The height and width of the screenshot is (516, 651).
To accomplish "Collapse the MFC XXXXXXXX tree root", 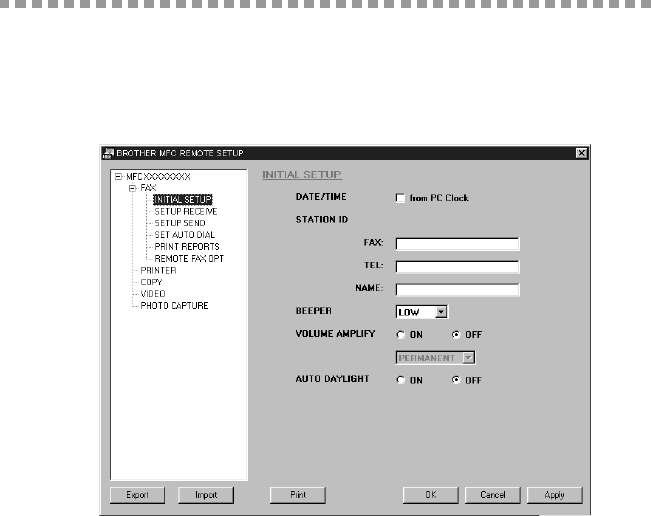I will click(x=118, y=176).
